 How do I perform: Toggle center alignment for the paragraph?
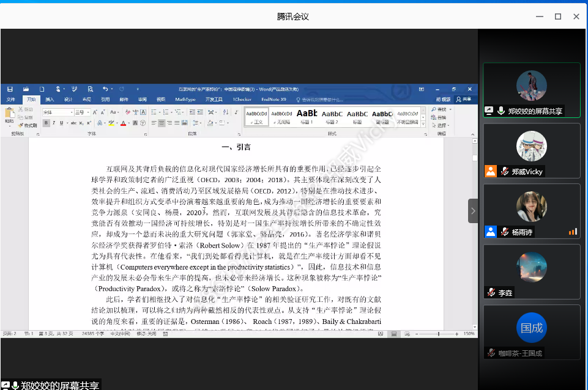coord(162,123)
